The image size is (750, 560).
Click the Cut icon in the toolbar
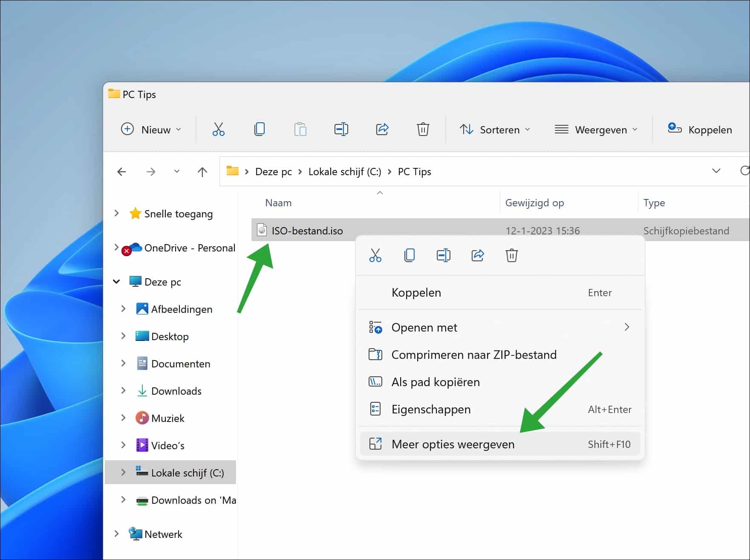point(218,129)
